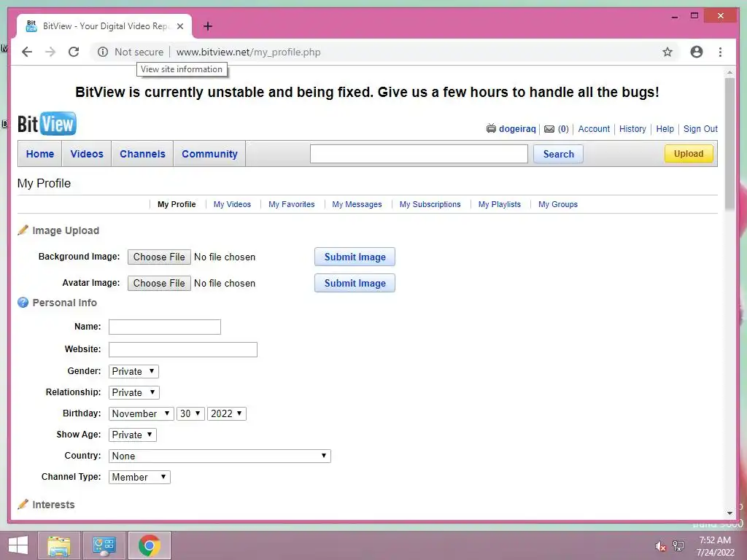
Task: Click the Name input field
Action: click(x=165, y=327)
